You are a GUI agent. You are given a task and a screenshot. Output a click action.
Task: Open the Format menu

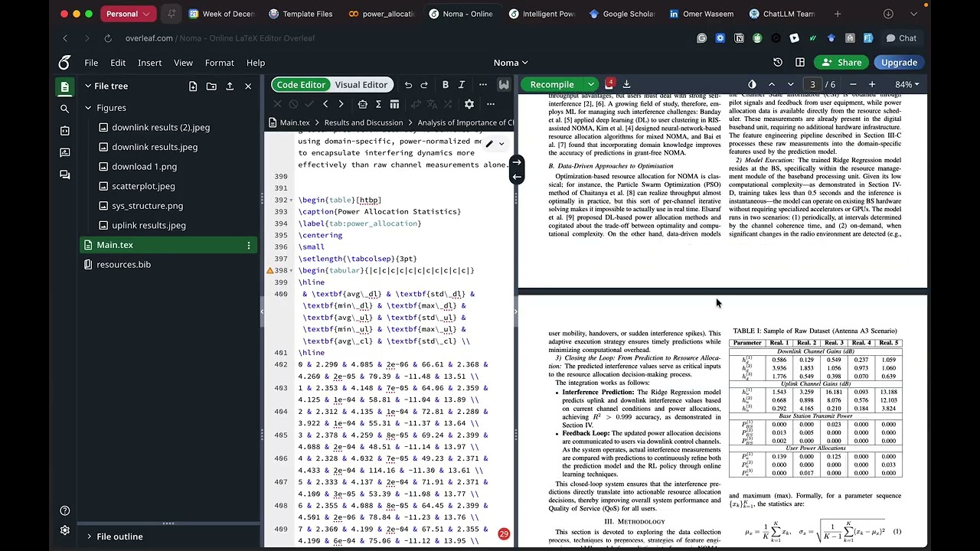coord(220,63)
